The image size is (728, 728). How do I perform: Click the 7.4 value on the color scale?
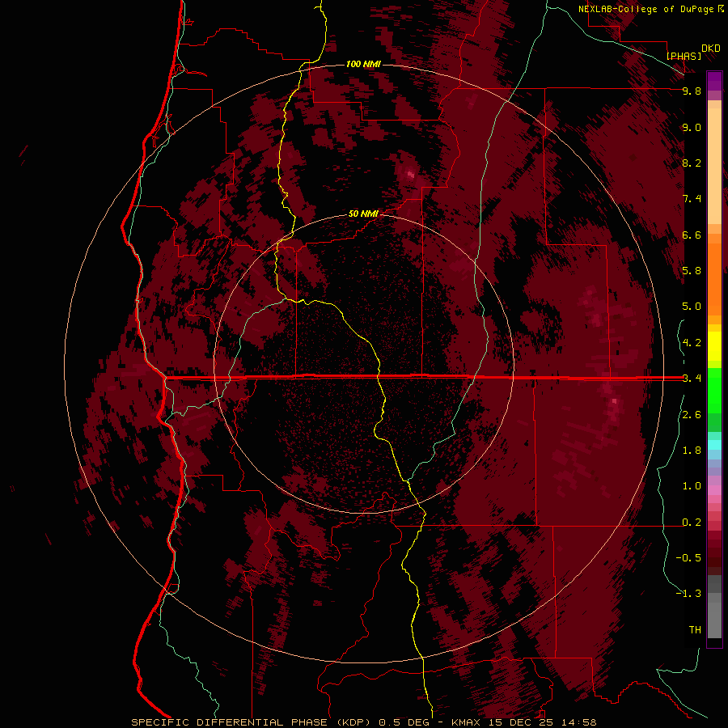click(x=692, y=199)
